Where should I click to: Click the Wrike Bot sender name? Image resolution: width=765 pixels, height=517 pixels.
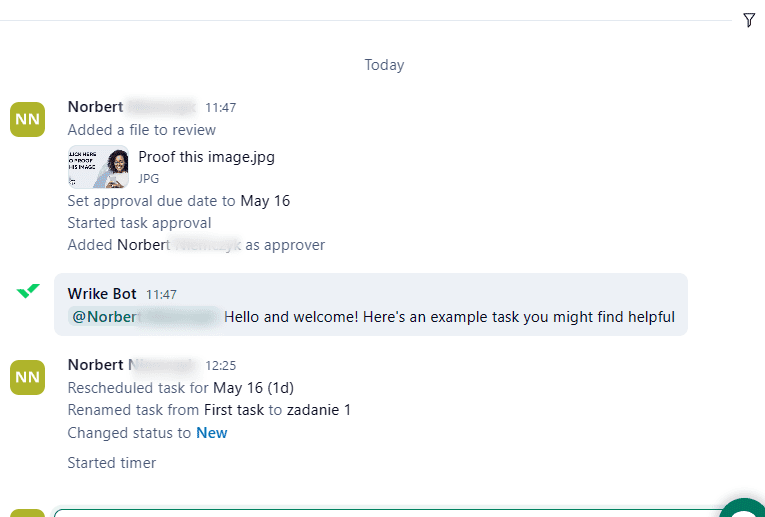point(102,294)
